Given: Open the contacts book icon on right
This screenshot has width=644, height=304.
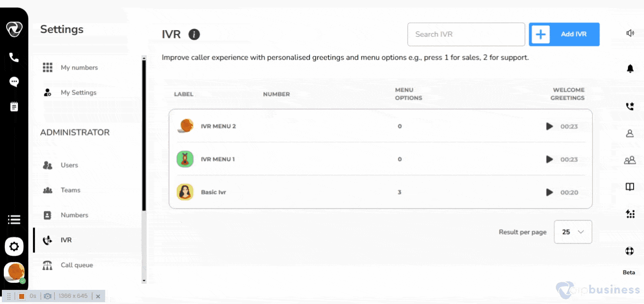Looking at the screenshot, I should pyautogui.click(x=629, y=187).
